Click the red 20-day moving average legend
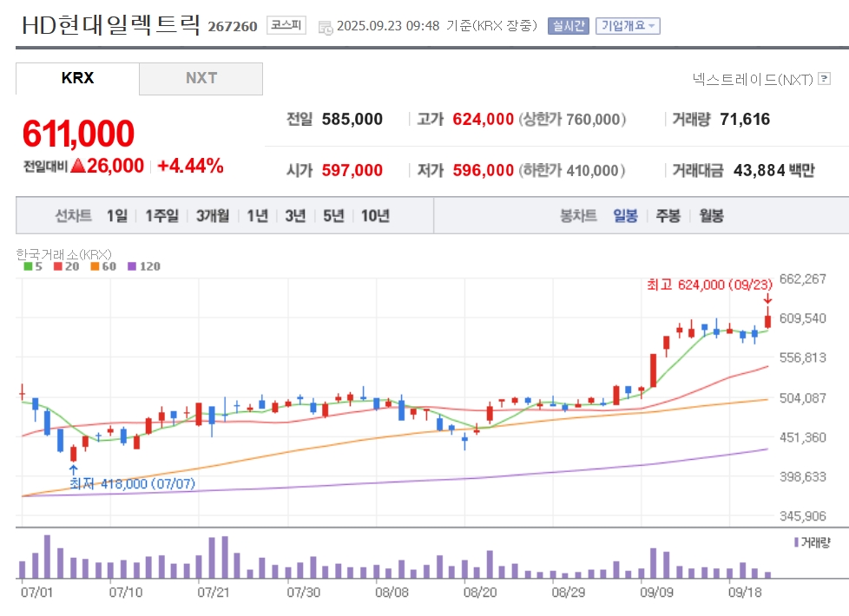The height and width of the screenshot is (616, 849). 66,266
